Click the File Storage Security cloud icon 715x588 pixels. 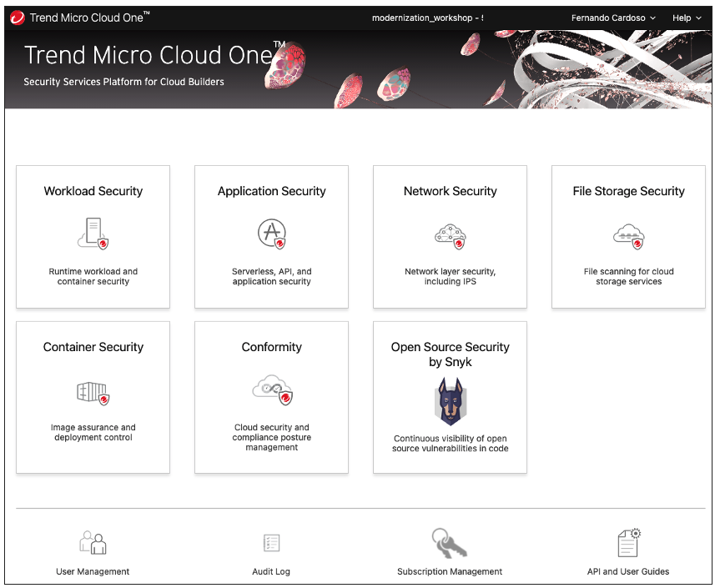629,237
